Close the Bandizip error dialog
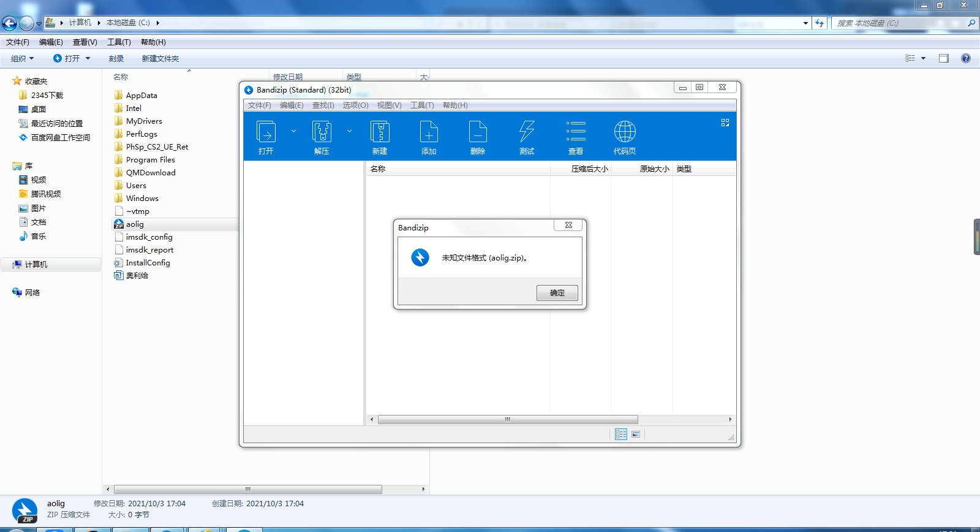The height and width of the screenshot is (532, 980). tap(568, 225)
